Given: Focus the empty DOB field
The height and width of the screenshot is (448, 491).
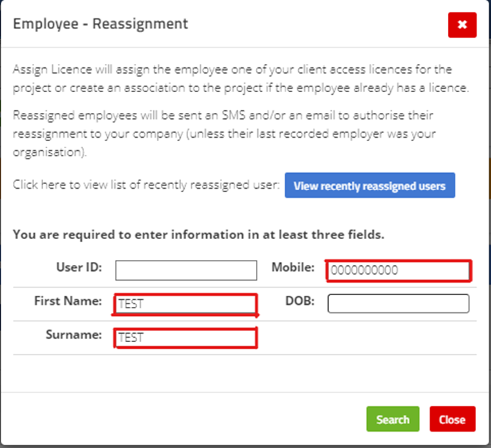Looking at the screenshot, I should (x=398, y=304).
